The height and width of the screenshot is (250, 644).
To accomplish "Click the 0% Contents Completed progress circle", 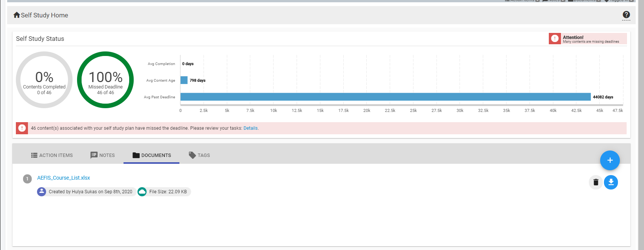I will pos(44,80).
